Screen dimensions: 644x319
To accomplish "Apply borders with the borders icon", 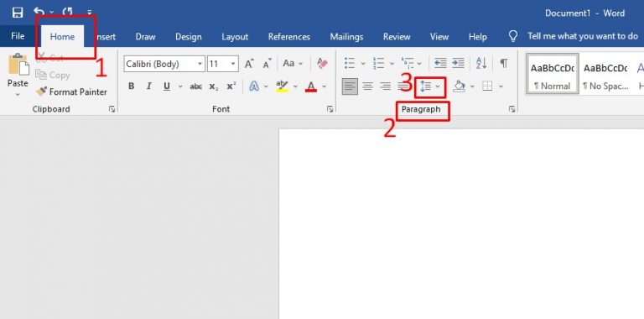I will [x=487, y=86].
